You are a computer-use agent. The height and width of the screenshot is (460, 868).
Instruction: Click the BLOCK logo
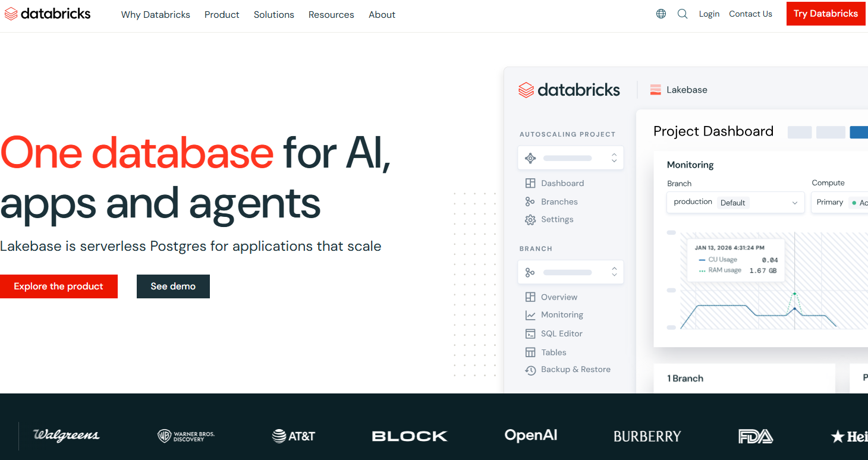click(x=410, y=436)
